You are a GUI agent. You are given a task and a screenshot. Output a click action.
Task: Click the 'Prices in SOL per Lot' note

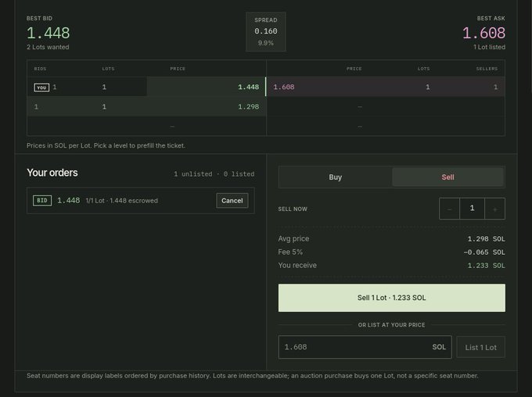(x=106, y=145)
